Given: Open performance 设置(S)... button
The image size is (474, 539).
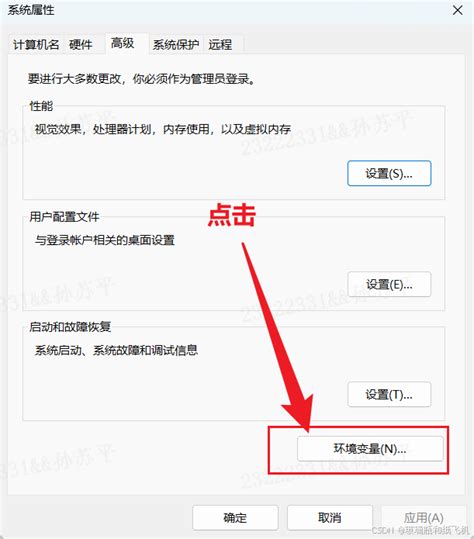Looking at the screenshot, I should coord(389,174).
